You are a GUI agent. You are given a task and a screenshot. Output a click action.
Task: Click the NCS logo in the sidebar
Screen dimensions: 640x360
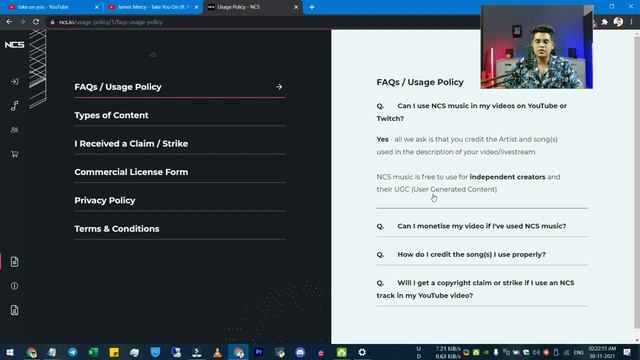[x=14, y=45]
